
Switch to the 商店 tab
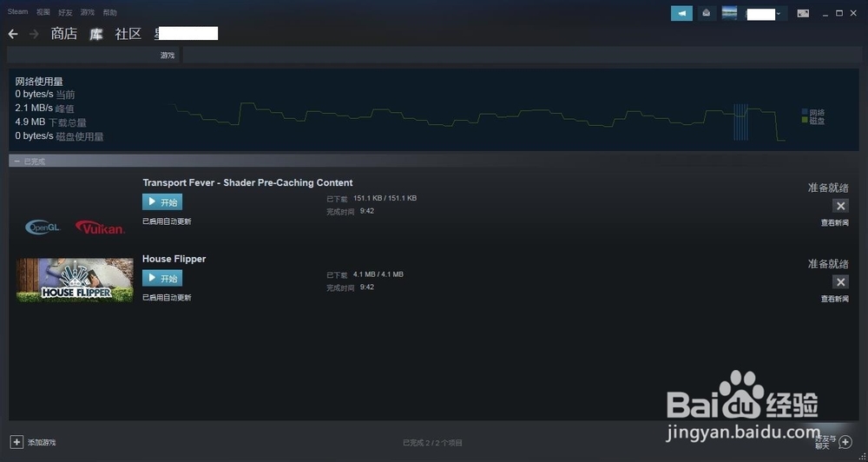click(63, 34)
